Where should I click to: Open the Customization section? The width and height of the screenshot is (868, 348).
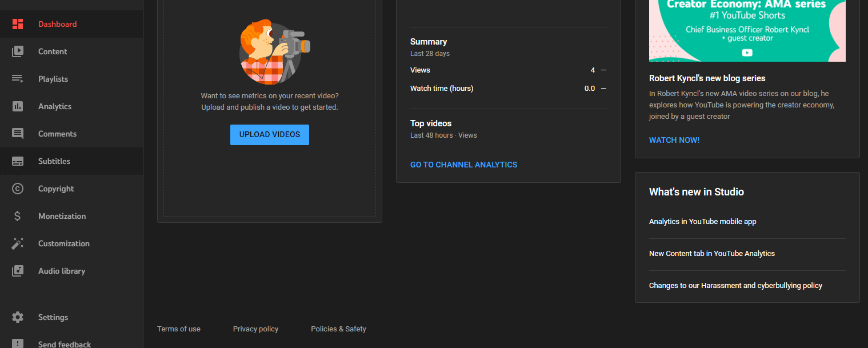tap(64, 243)
